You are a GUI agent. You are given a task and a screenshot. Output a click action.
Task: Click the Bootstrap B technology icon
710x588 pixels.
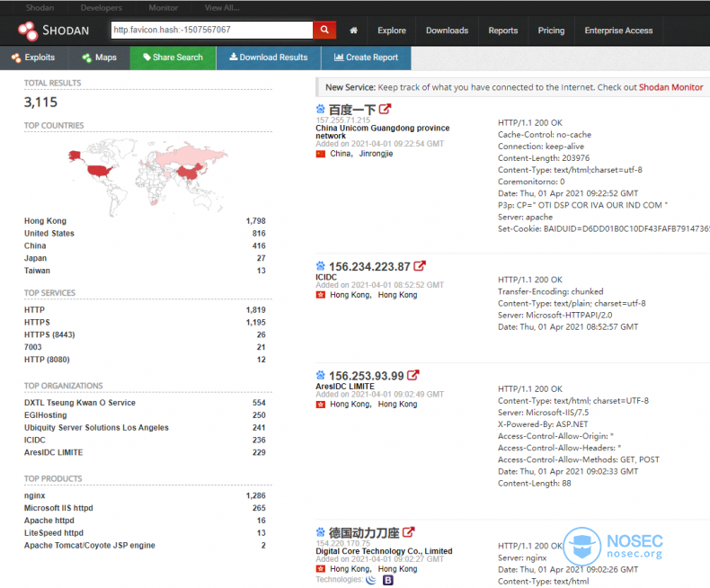click(388, 580)
